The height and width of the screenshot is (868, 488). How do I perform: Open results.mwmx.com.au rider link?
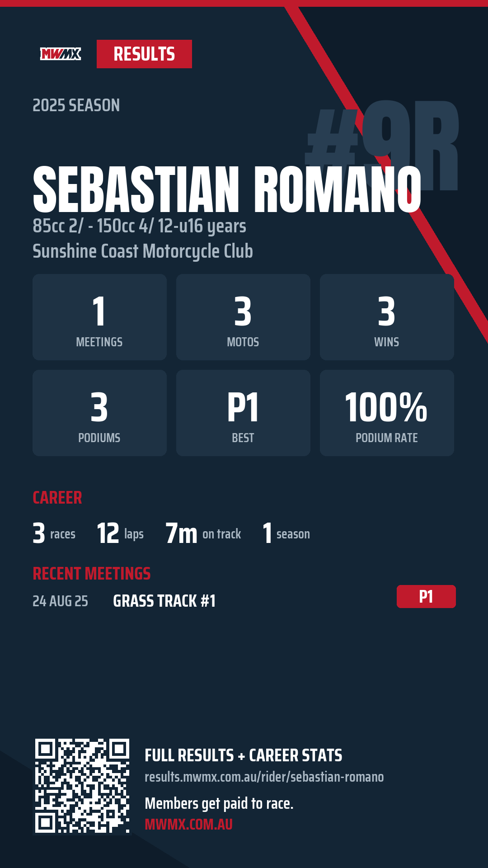(x=264, y=777)
